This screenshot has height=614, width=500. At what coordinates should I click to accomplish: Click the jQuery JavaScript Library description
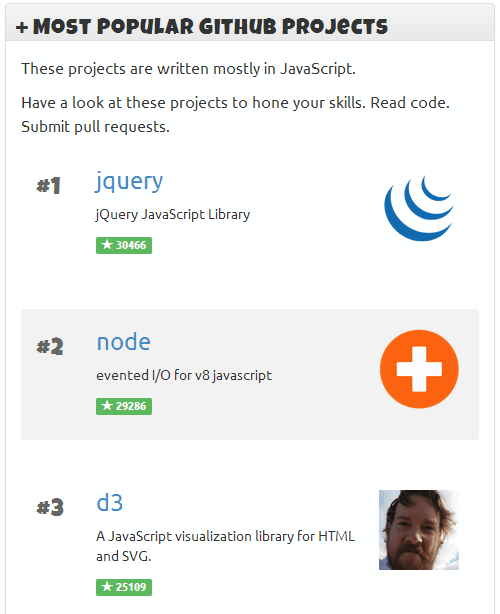pos(173,215)
